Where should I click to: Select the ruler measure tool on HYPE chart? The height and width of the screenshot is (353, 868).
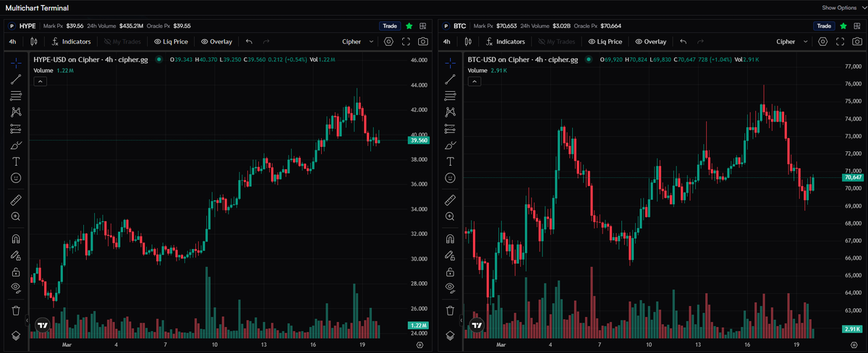pyautogui.click(x=16, y=200)
